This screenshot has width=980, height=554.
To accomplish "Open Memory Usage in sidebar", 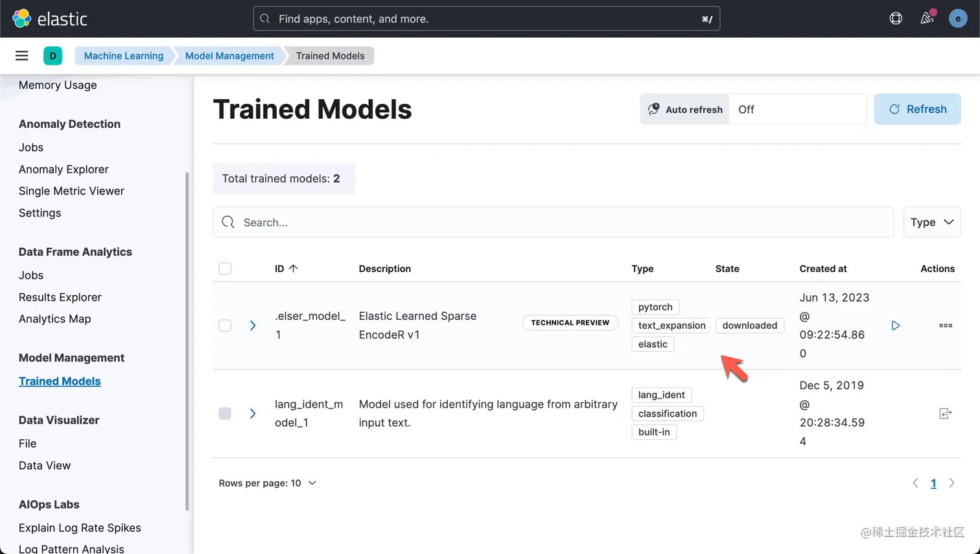I will click(x=58, y=85).
